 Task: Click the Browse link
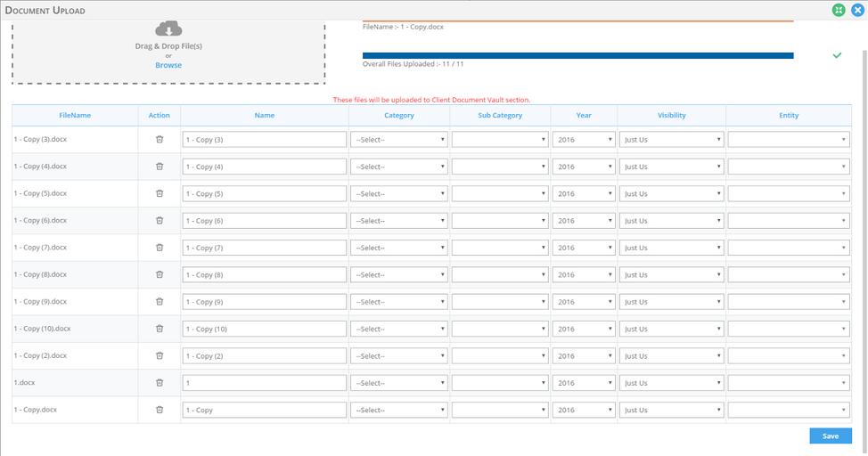click(x=168, y=65)
